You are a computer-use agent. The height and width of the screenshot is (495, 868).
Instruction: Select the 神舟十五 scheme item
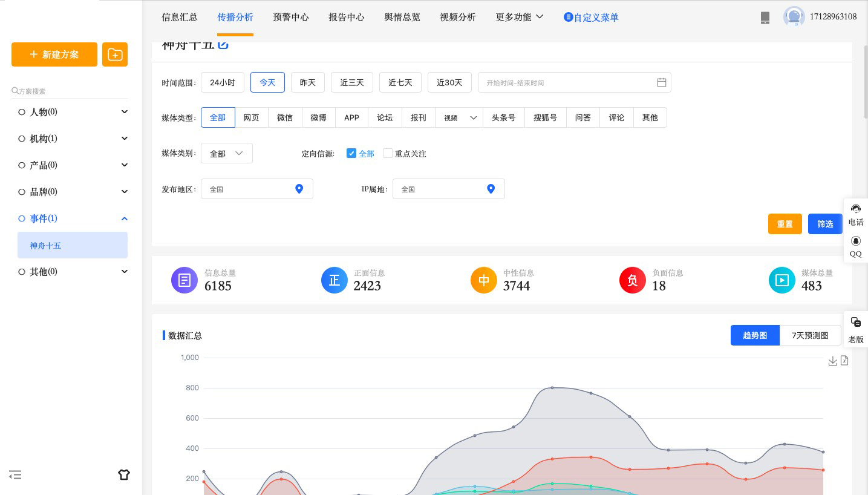(x=73, y=245)
